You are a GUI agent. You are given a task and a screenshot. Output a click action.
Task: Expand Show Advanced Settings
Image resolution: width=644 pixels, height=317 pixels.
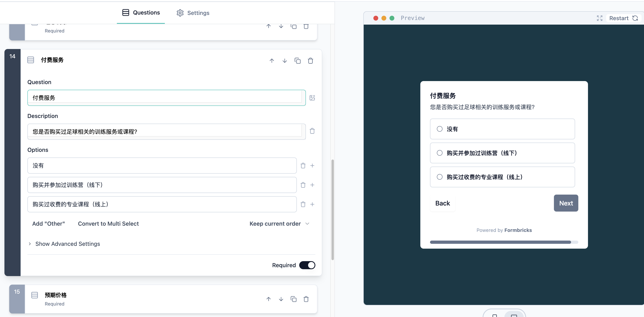point(68,244)
